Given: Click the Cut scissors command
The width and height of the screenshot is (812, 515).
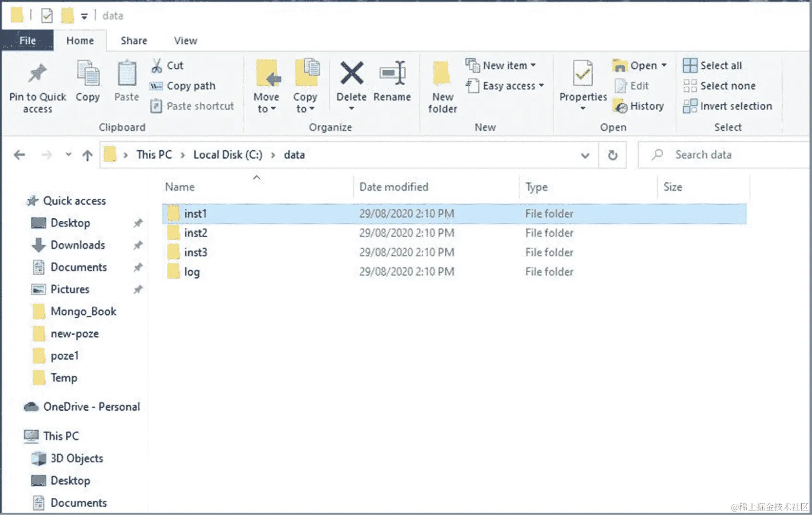Looking at the screenshot, I should pyautogui.click(x=167, y=65).
